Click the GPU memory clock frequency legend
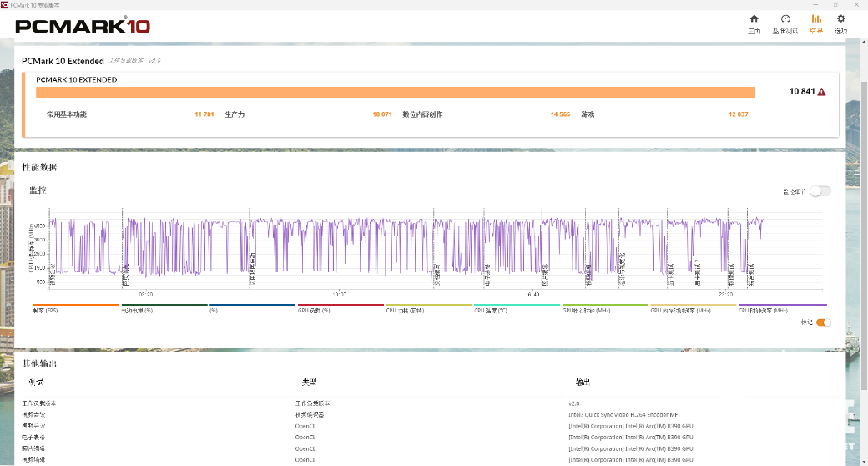Image resolution: width=868 pixels, height=466 pixels. (693, 310)
